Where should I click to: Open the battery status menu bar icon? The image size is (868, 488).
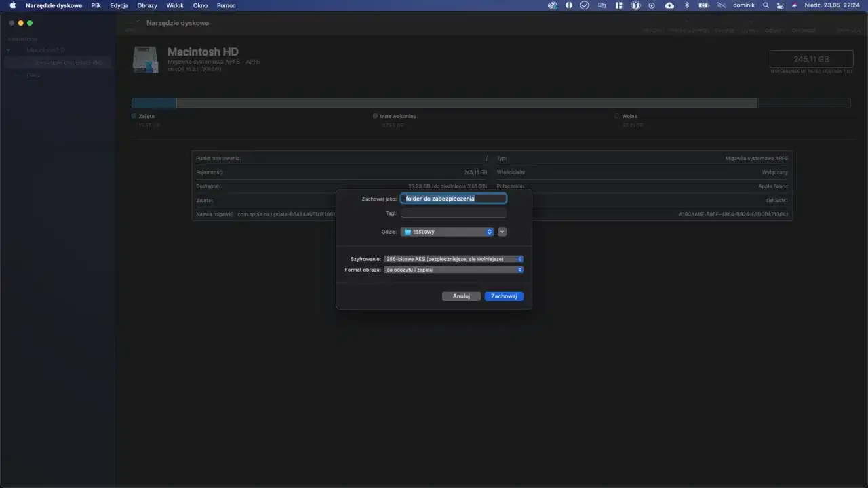point(703,5)
